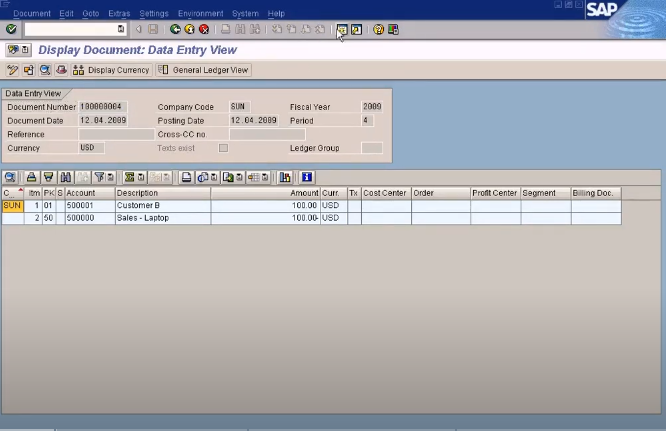Click the Profit Center column header
Viewport: 666px width, 431px height.
pyautogui.click(x=496, y=193)
